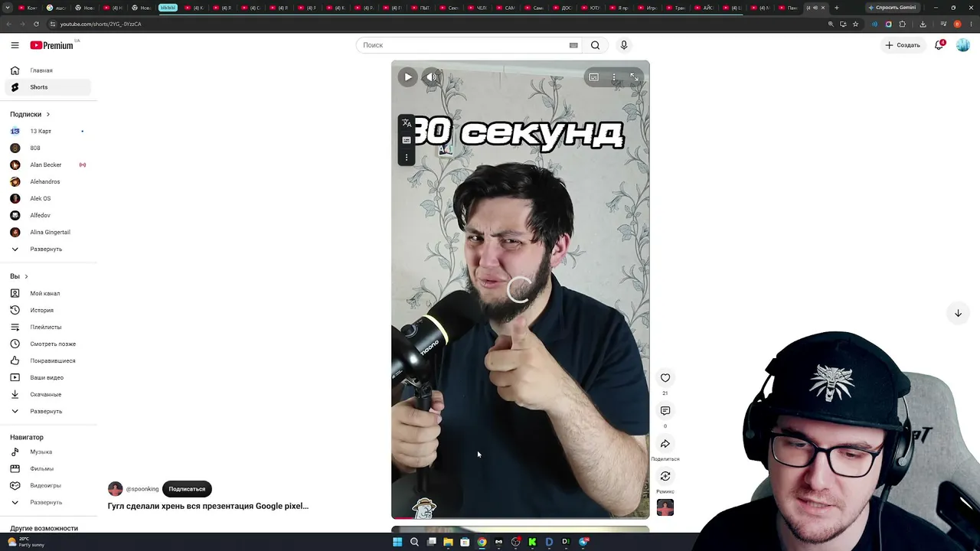Screen dimensions: 980x551
Task: Open История watch history
Action: 47,310
